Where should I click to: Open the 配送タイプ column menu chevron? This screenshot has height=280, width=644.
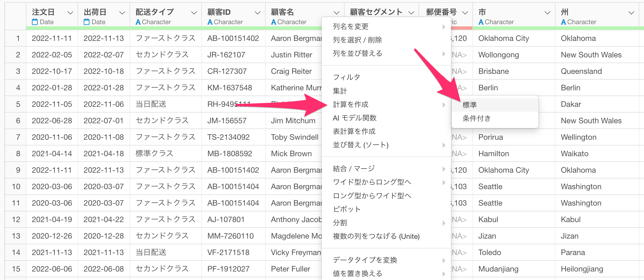(194, 13)
